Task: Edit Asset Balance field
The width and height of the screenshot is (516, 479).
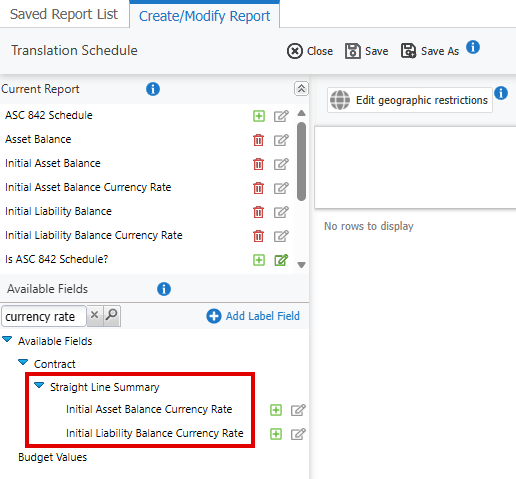Action: (x=281, y=140)
